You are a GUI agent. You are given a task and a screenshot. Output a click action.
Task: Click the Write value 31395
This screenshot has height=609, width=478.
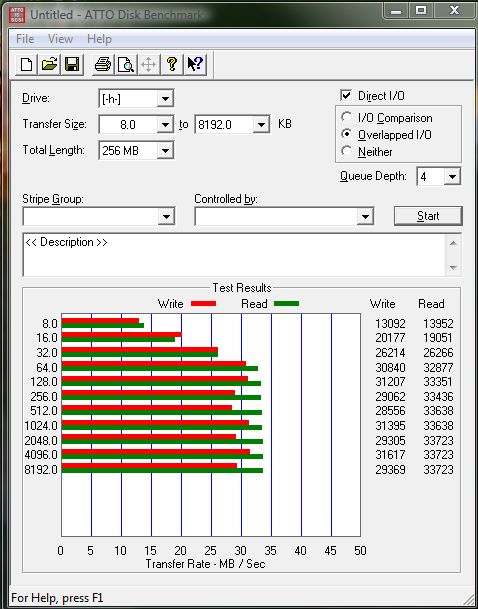coord(390,426)
